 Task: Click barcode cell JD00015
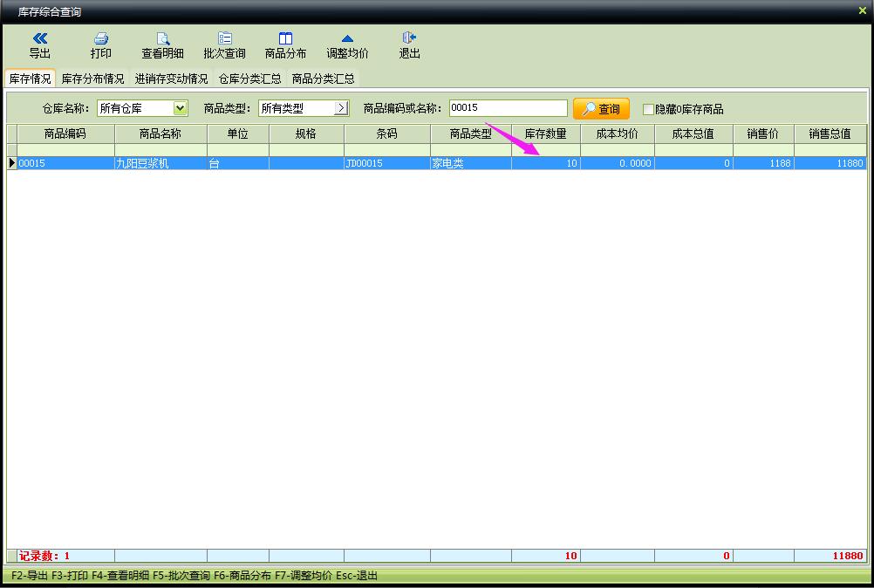tap(386, 163)
